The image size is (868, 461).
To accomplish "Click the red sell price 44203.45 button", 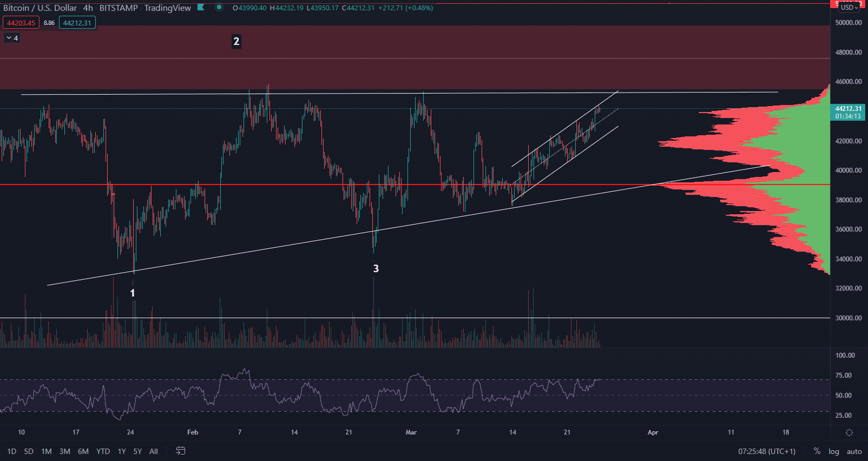I will tap(21, 23).
